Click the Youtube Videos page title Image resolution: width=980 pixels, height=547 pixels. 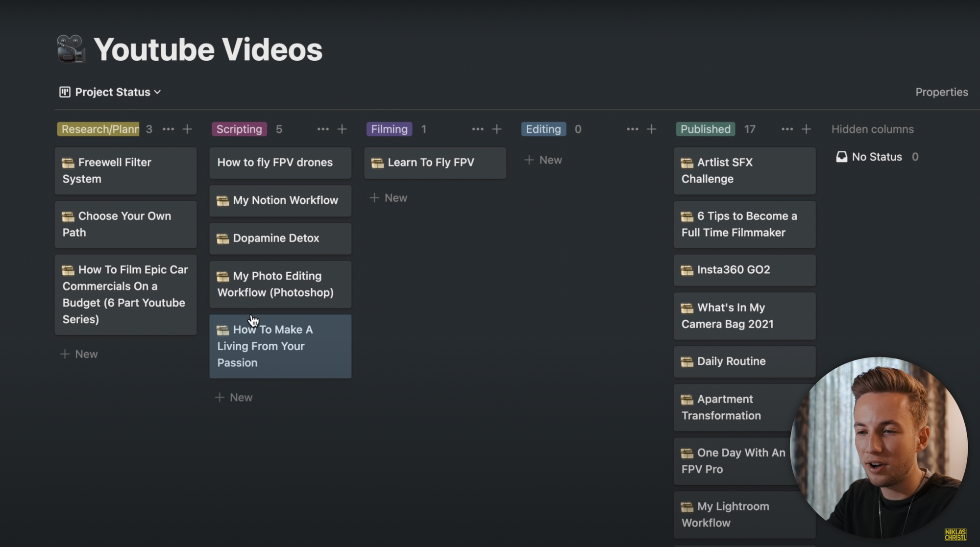pos(208,50)
